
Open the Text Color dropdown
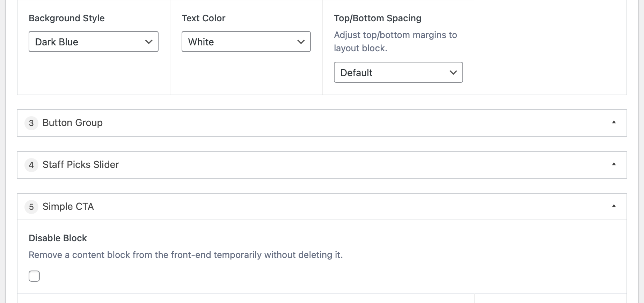[x=246, y=42]
